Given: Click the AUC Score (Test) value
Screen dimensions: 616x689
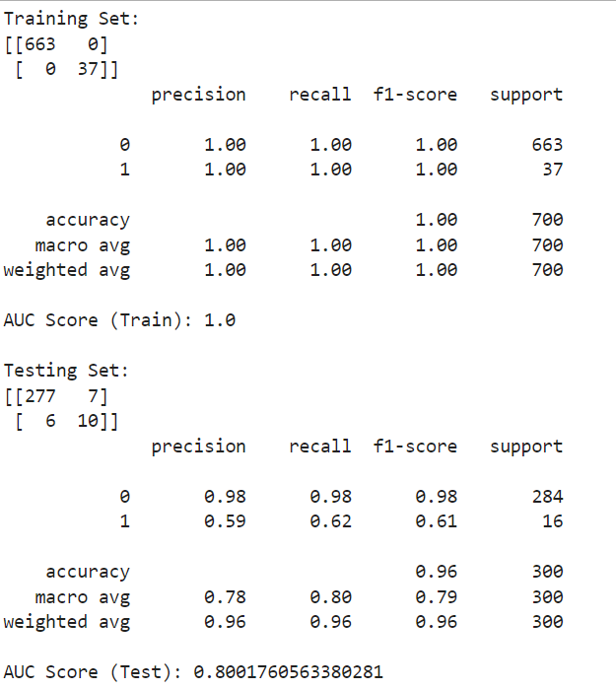Looking at the screenshot, I should click(288, 672).
